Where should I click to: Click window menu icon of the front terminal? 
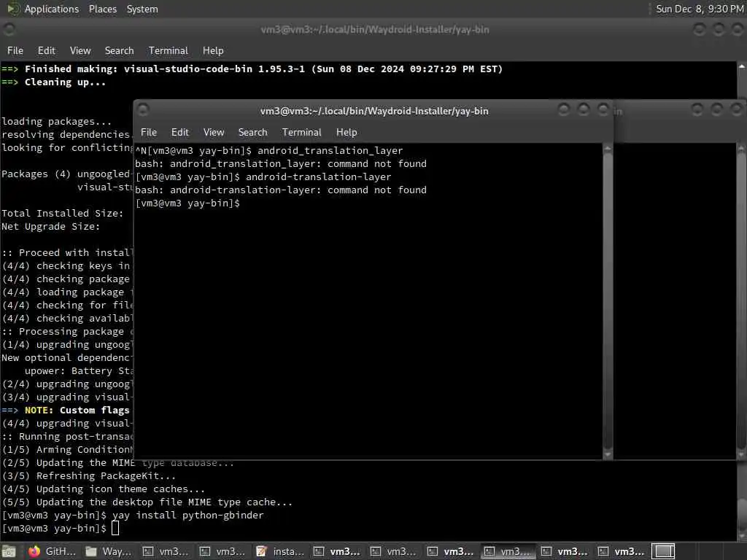click(x=143, y=110)
